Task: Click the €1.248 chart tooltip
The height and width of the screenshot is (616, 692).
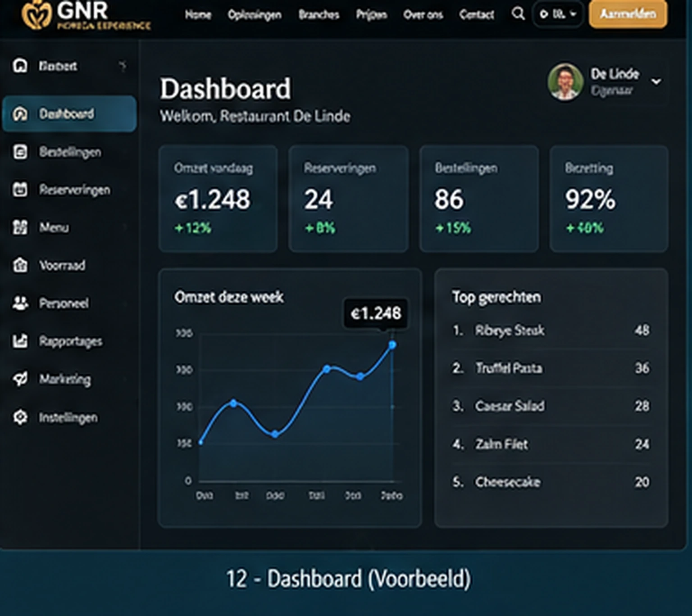Action: (376, 313)
